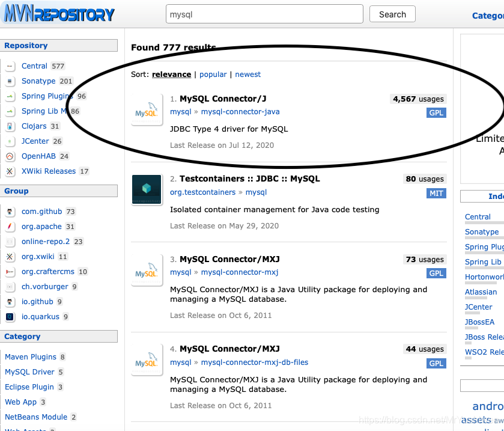
Task: View 4,567 usages of MySQL Connector/J
Action: tap(418, 99)
